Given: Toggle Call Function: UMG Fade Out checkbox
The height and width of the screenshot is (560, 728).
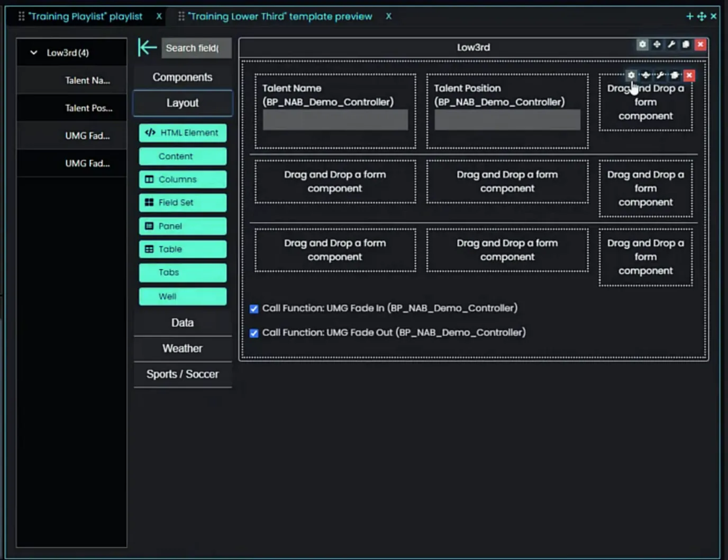Looking at the screenshot, I should coord(254,333).
